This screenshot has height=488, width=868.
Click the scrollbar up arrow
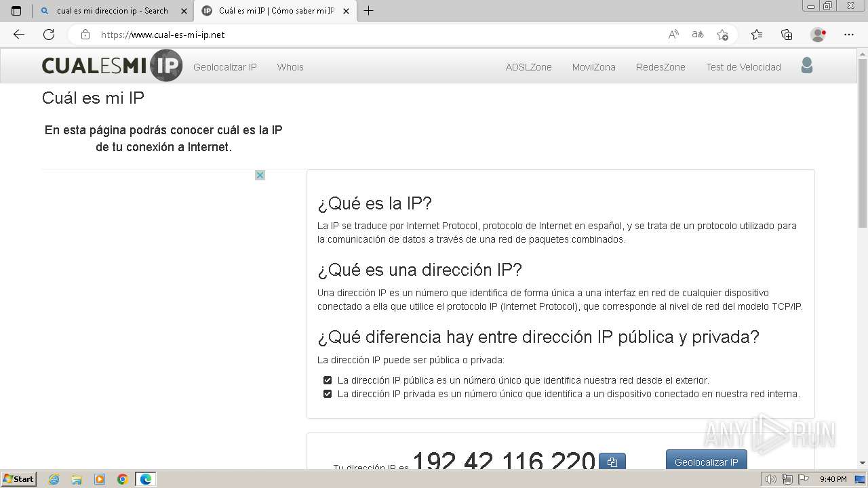863,54
